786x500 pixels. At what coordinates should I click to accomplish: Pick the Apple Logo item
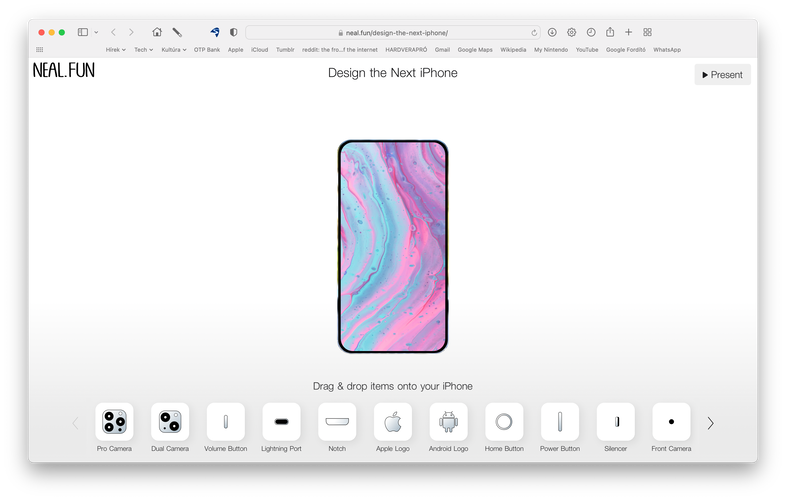[392, 422]
